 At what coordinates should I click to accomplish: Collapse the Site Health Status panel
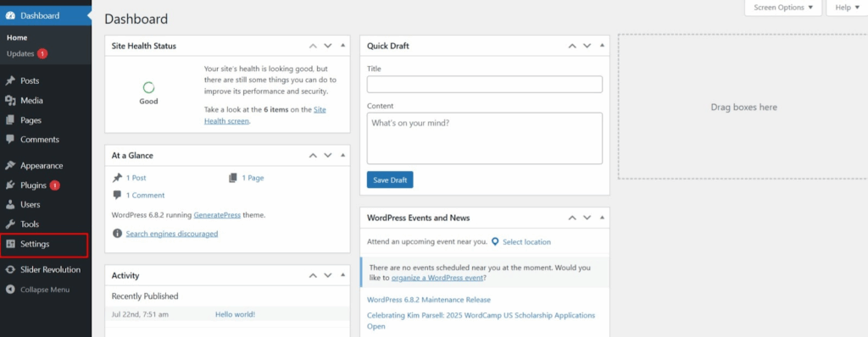point(342,46)
